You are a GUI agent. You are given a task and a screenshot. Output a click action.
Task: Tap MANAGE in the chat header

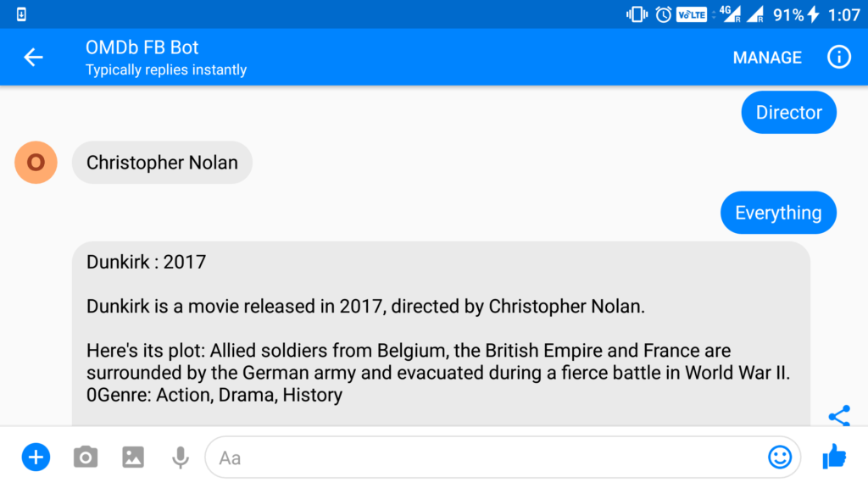coord(766,57)
